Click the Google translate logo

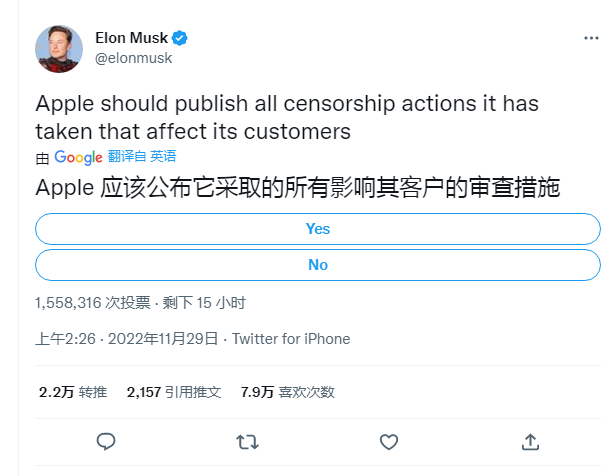pyautogui.click(x=78, y=157)
